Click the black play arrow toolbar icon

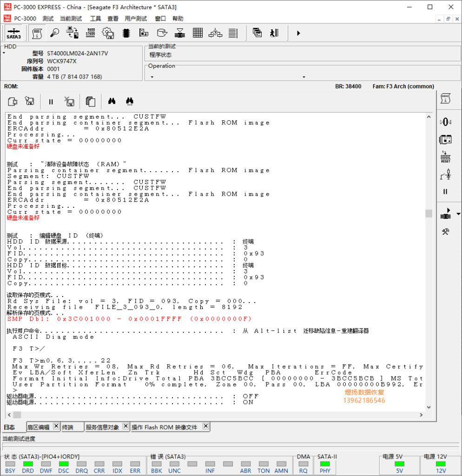click(x=298, y=33)
